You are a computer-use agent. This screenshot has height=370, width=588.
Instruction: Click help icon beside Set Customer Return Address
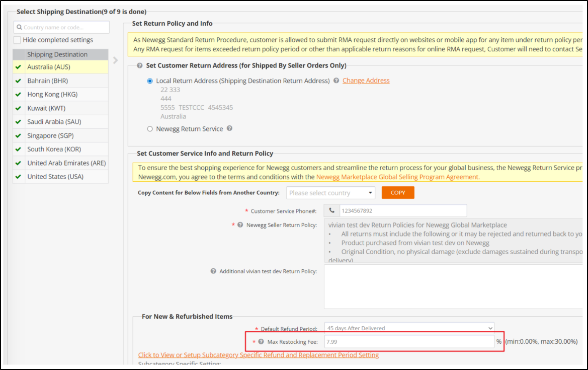click(139, 65)
